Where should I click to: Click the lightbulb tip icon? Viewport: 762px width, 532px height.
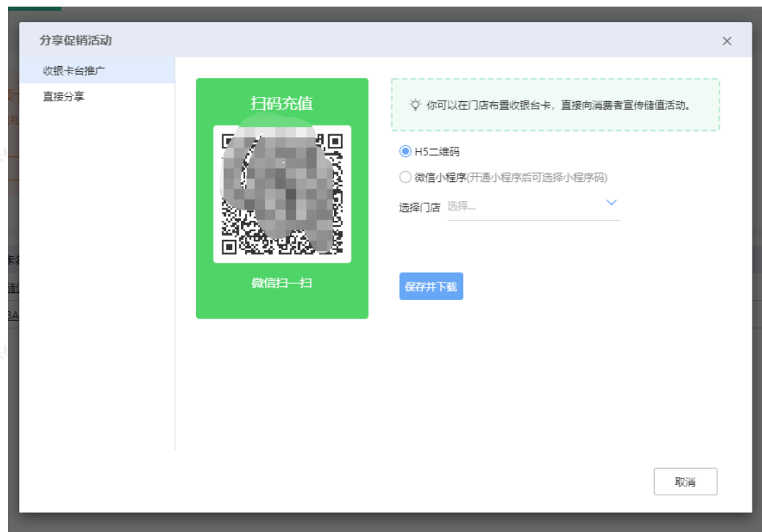point(415,104)
